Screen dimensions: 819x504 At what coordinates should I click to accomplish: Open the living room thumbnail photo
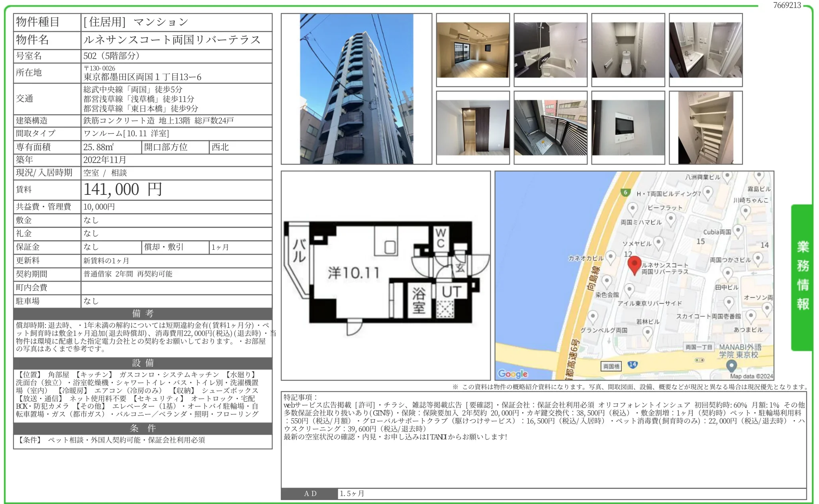[x=472, y=50]
